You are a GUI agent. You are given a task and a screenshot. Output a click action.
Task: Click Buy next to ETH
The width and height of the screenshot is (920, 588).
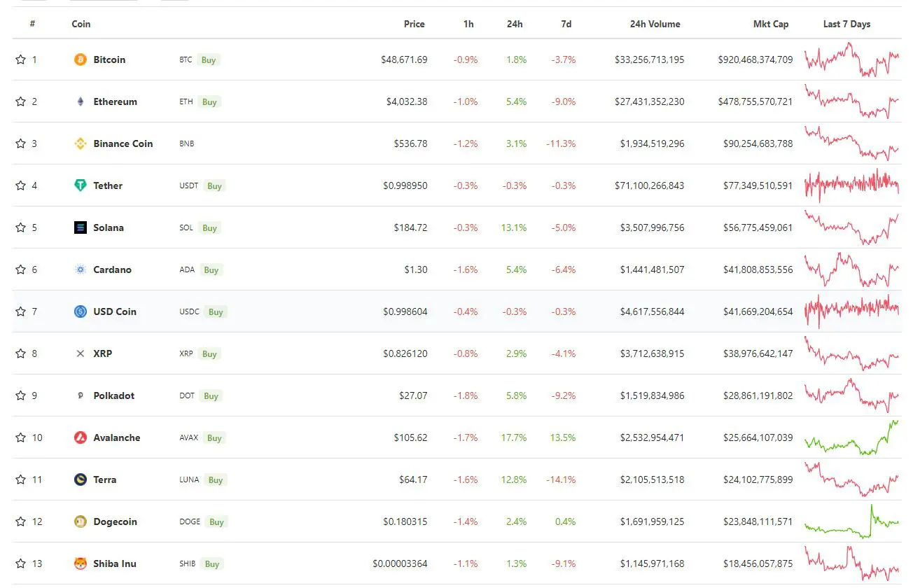tap(209, 102)
